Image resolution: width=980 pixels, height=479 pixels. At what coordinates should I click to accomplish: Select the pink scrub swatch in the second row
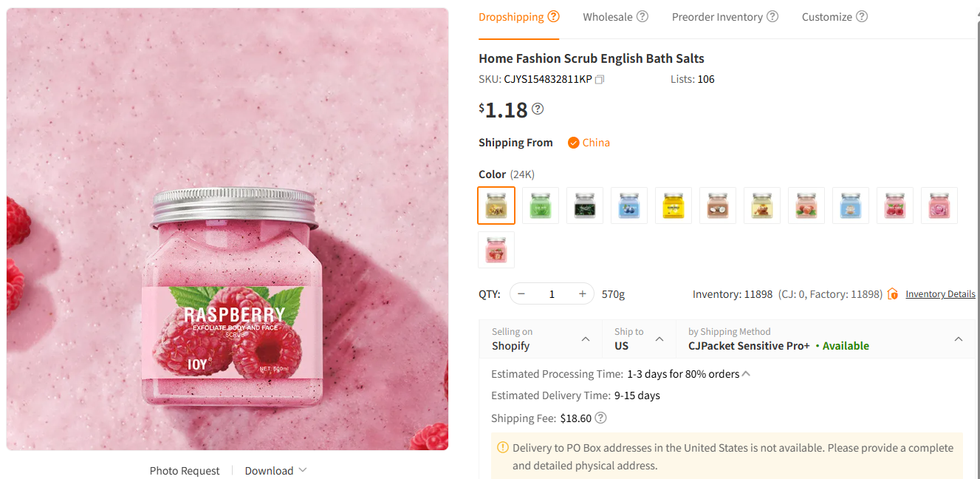[496, 250]
